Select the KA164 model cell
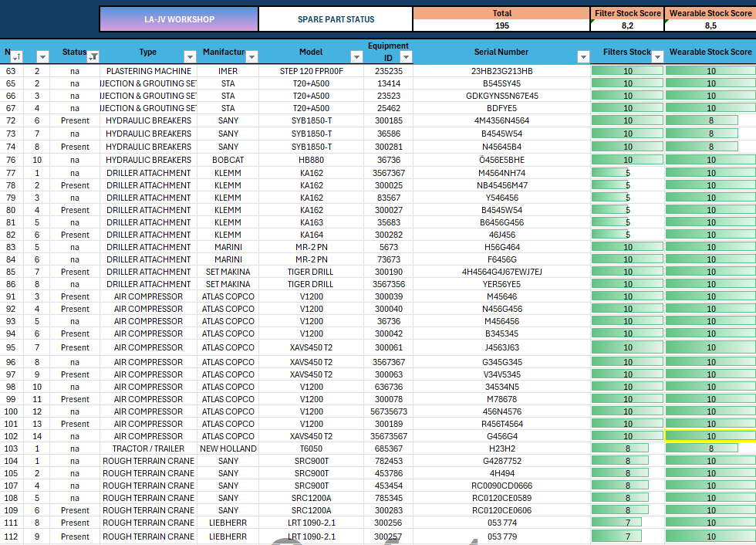The width and height of the screenshot is (756, 545). coord(312,235)
